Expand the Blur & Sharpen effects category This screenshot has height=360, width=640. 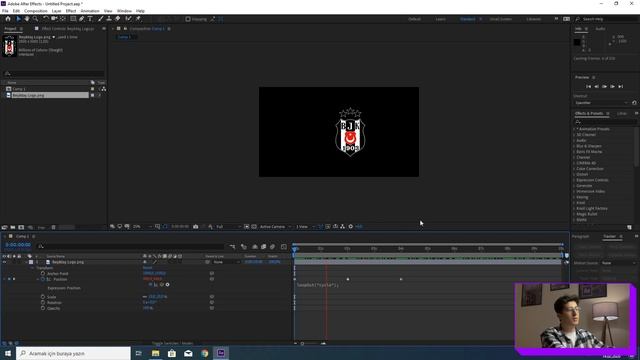click(x=574, y=146)
